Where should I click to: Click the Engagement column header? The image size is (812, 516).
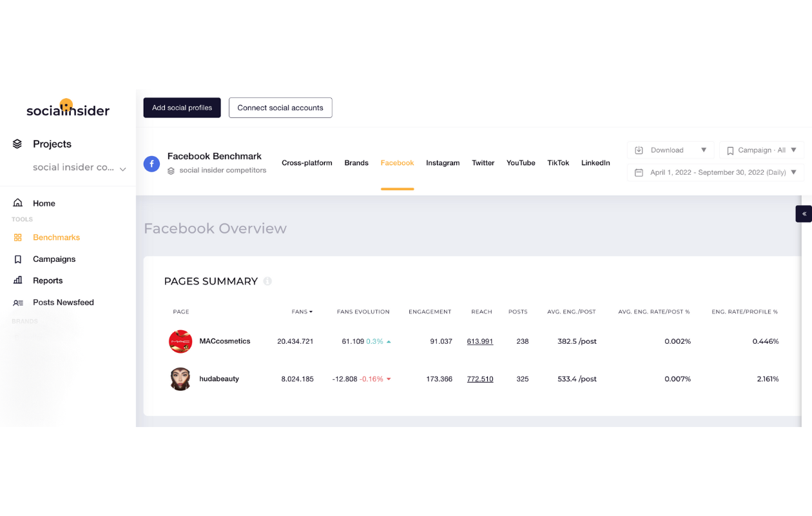[430, 312]
